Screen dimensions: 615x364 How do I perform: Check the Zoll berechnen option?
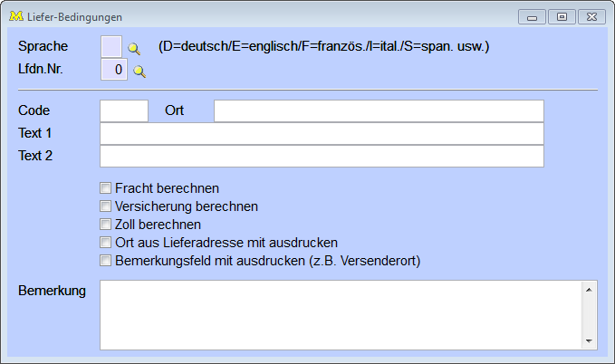click(x=105, y=225)
